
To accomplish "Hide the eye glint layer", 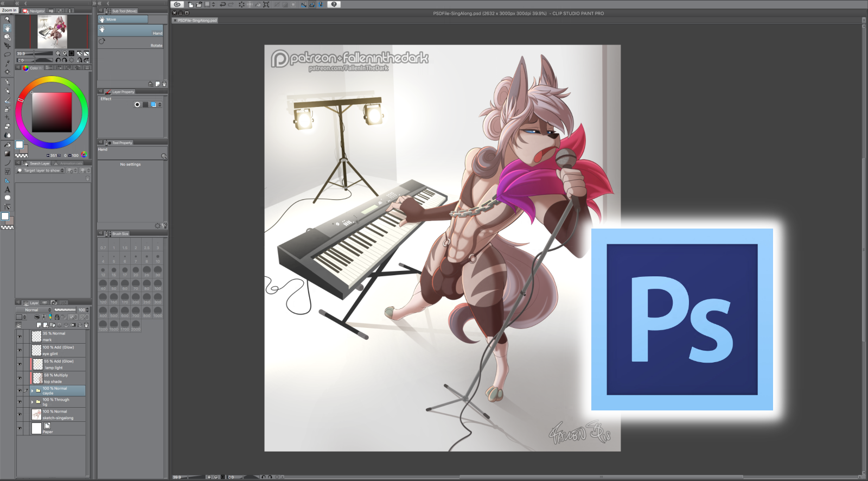I will pyautogui.click(x=20, y=350).
